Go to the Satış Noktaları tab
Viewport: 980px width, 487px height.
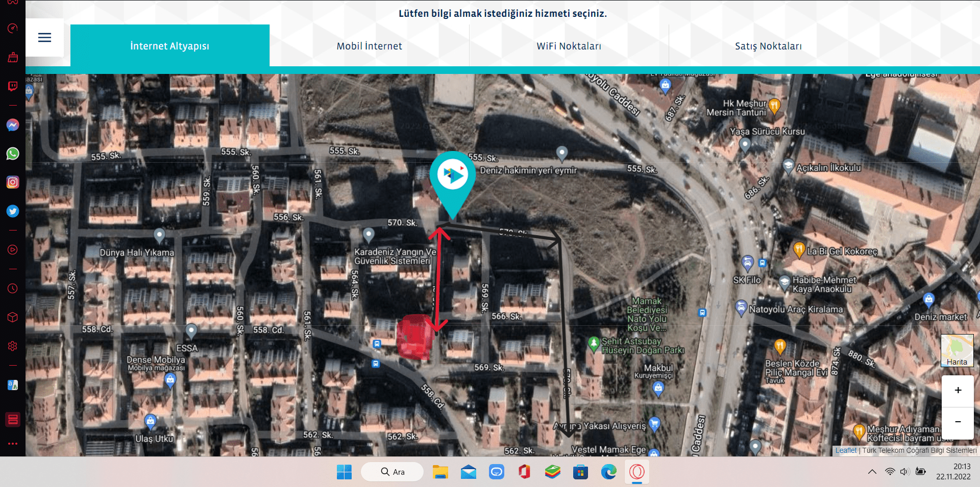[768, 46]
